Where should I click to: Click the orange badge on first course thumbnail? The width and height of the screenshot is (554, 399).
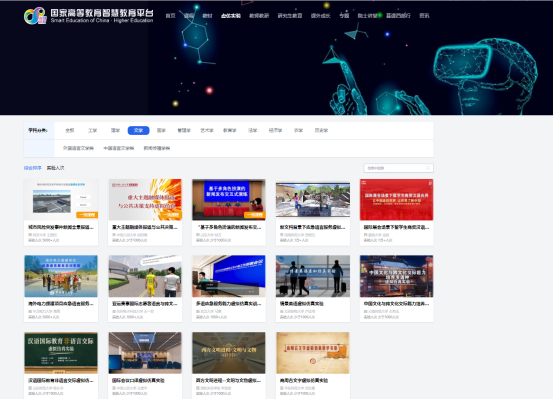tap(87, 215)
